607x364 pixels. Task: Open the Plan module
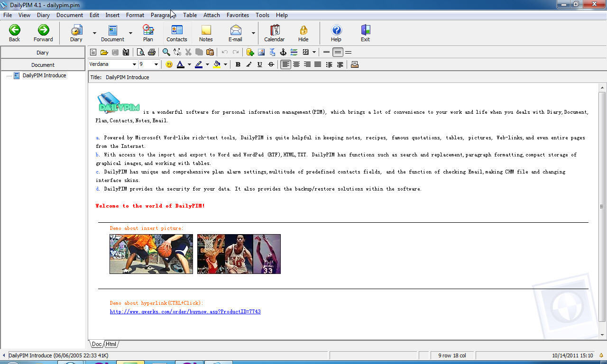pyautogui.click(x=148, y=33)
